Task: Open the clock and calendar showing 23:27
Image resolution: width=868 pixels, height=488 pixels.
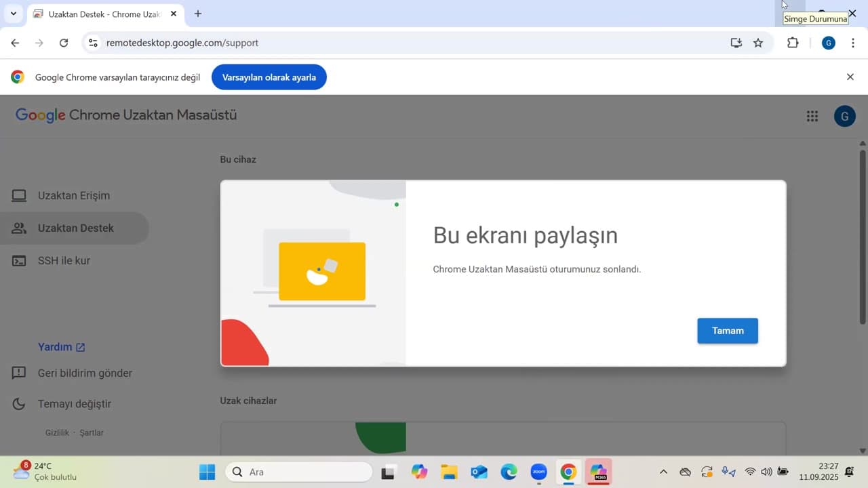Action: click(818, 472)
